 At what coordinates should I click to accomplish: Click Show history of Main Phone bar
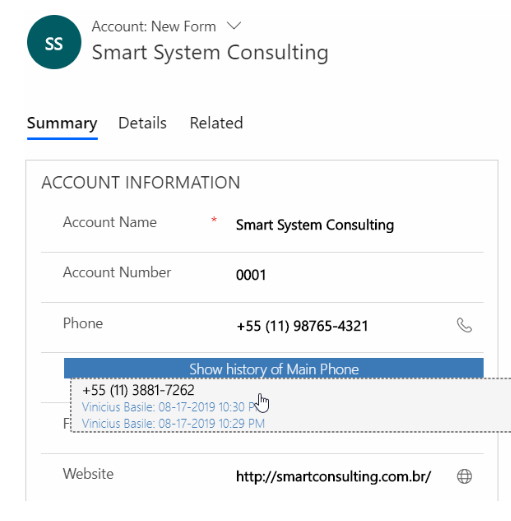(x=274, y=369)
